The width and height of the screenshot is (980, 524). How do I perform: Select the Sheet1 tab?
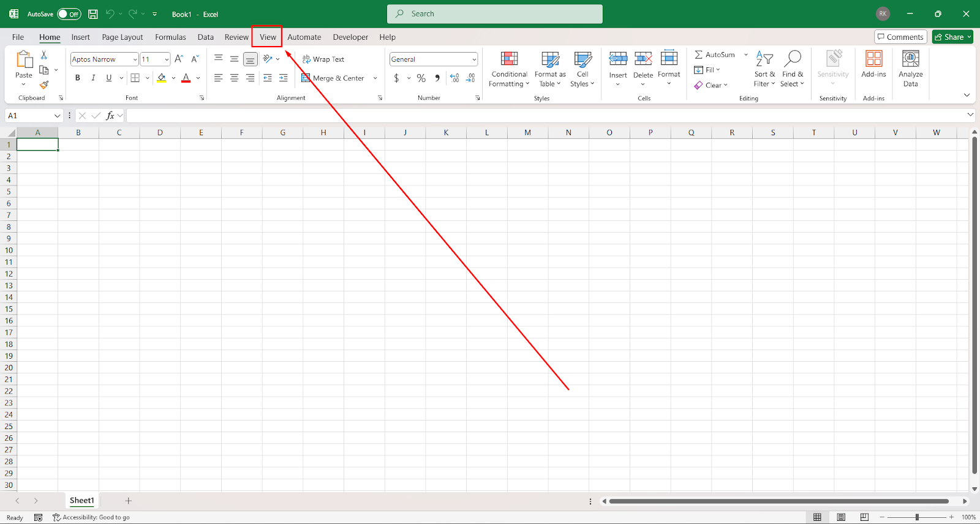(81, 501)
